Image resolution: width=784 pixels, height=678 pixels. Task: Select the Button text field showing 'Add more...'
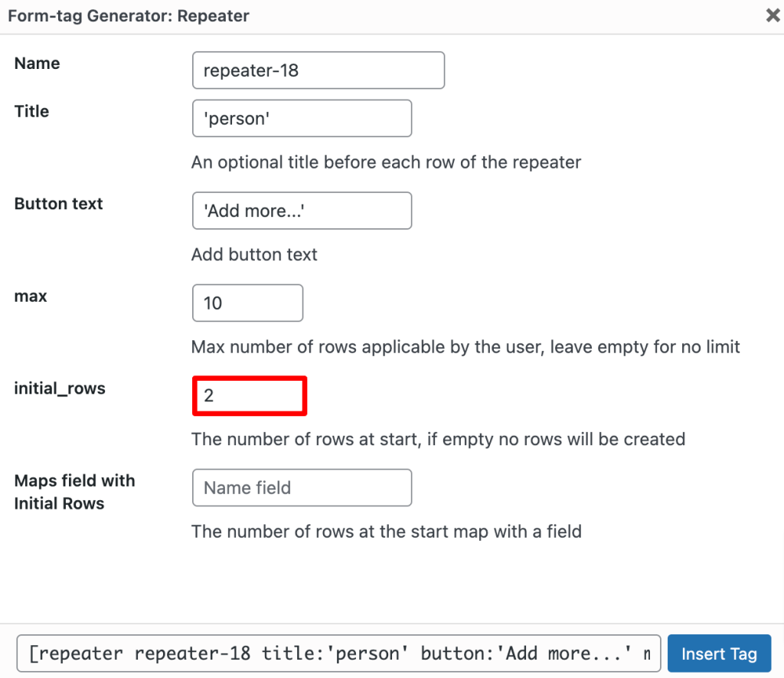[301, 210]
